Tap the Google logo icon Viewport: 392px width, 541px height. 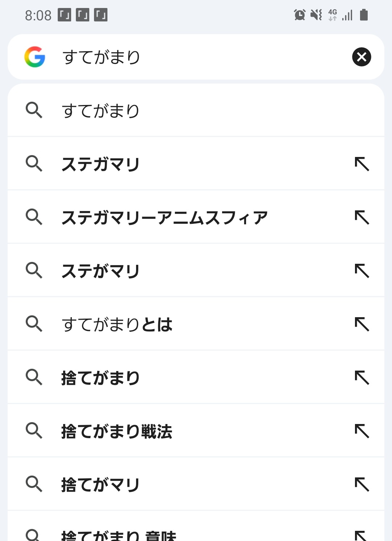[x=35, y=57]
